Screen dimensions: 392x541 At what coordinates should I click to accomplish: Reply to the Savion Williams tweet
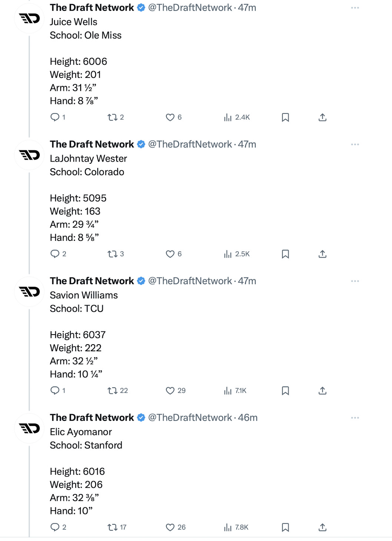(x=55, y=391)
